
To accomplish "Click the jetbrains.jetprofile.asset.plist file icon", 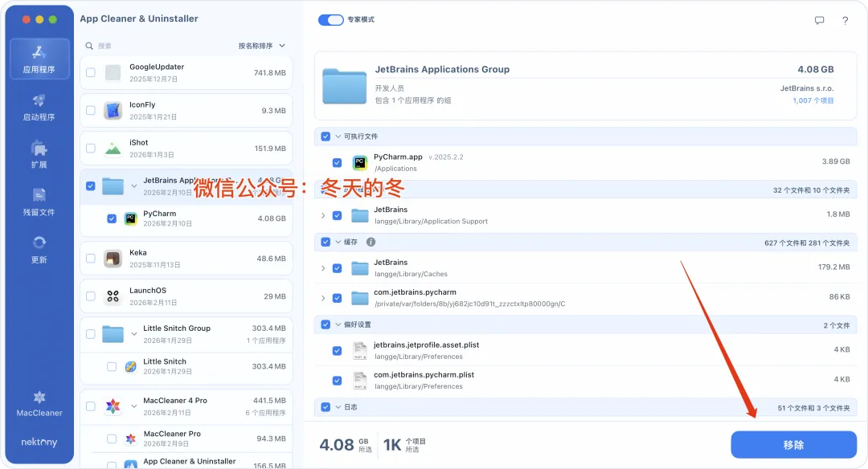I will pos(360,351).
